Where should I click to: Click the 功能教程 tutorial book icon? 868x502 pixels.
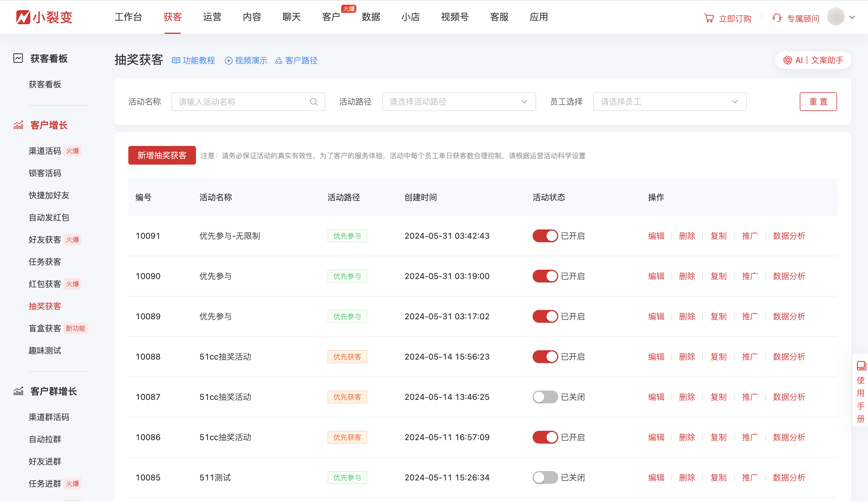pyautogui.click(x=176, y=60)
